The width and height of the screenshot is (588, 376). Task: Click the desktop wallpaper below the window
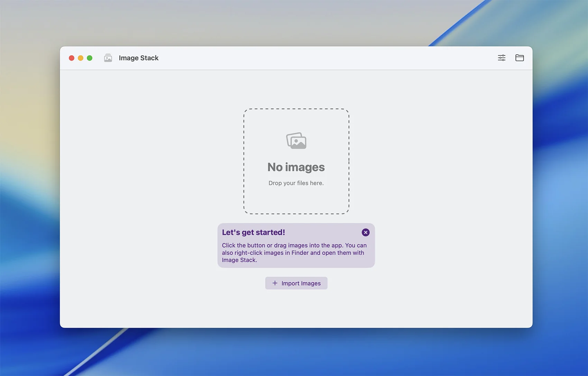294,352
